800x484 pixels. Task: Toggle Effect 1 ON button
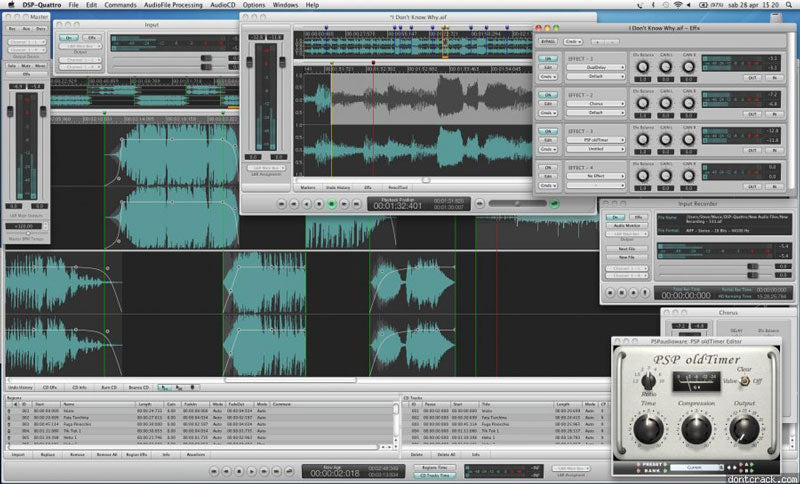coord(548,59)
